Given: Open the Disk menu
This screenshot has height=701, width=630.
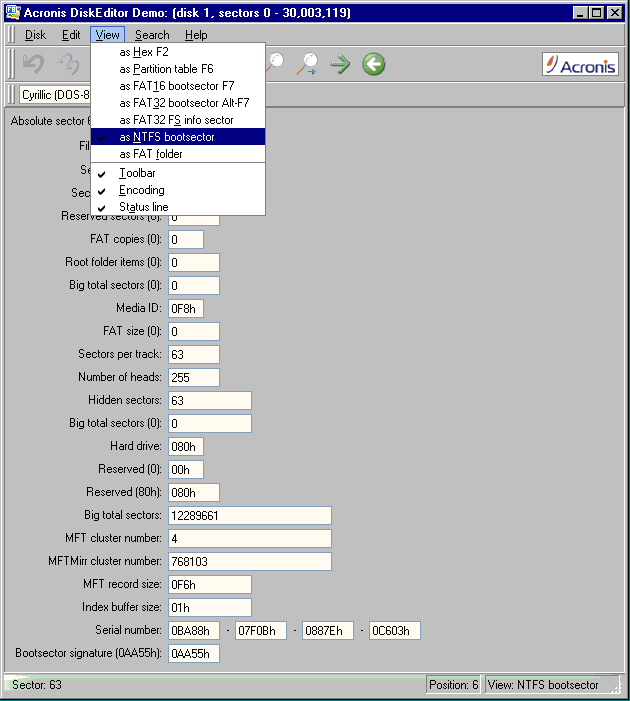Looking at the screenshot, I should 35,35.
